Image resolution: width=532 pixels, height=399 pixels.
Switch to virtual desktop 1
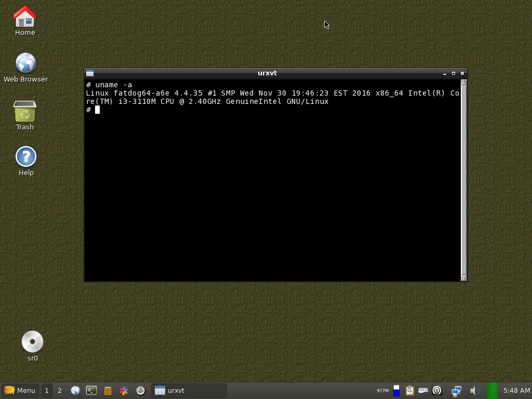[x=46, y=391]
